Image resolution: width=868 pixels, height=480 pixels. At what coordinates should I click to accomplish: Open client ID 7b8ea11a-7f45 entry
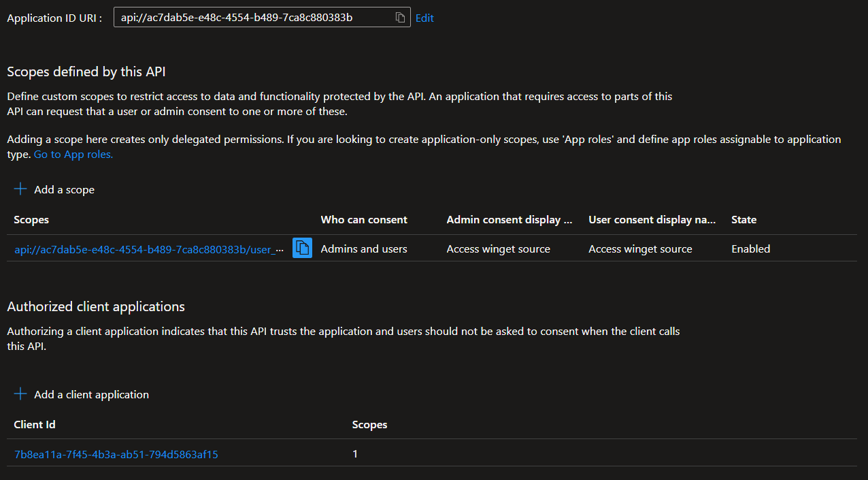(116, 454)
